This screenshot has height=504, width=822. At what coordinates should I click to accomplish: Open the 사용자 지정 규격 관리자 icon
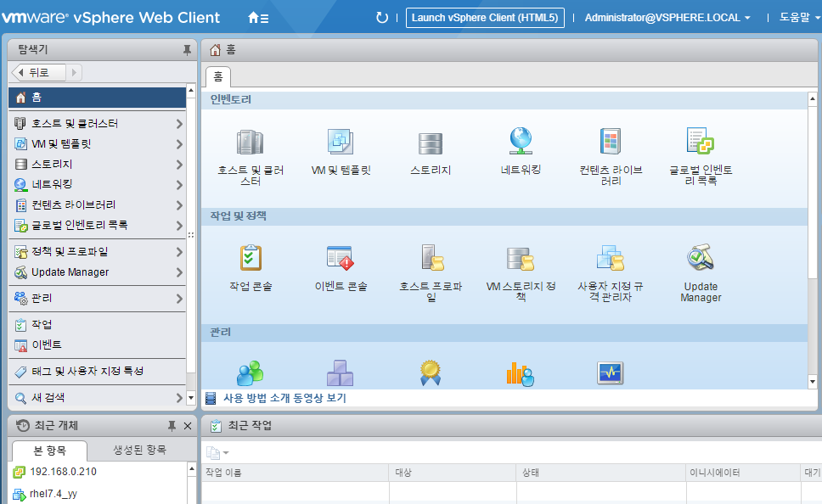611,258
